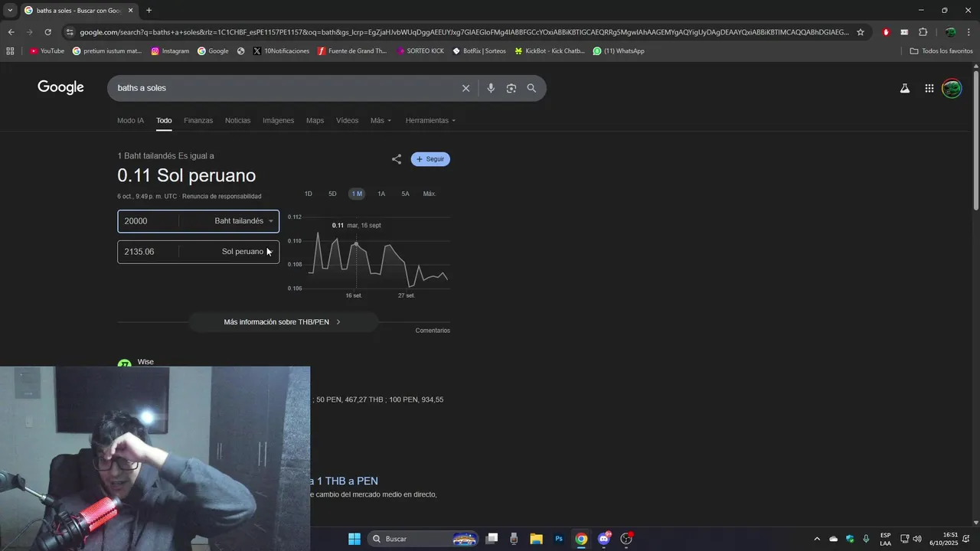
Task: Open the bookmarks apps grid shortcut
Action: point(10,51)
